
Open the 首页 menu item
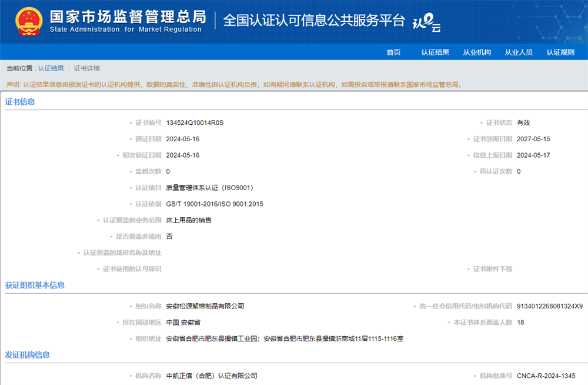pyautogui.click(x=393, y=52)
